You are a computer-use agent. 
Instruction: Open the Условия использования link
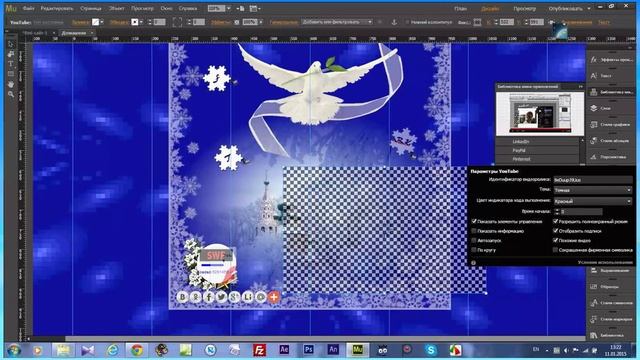pyautogui.click(x=605, y=262)
